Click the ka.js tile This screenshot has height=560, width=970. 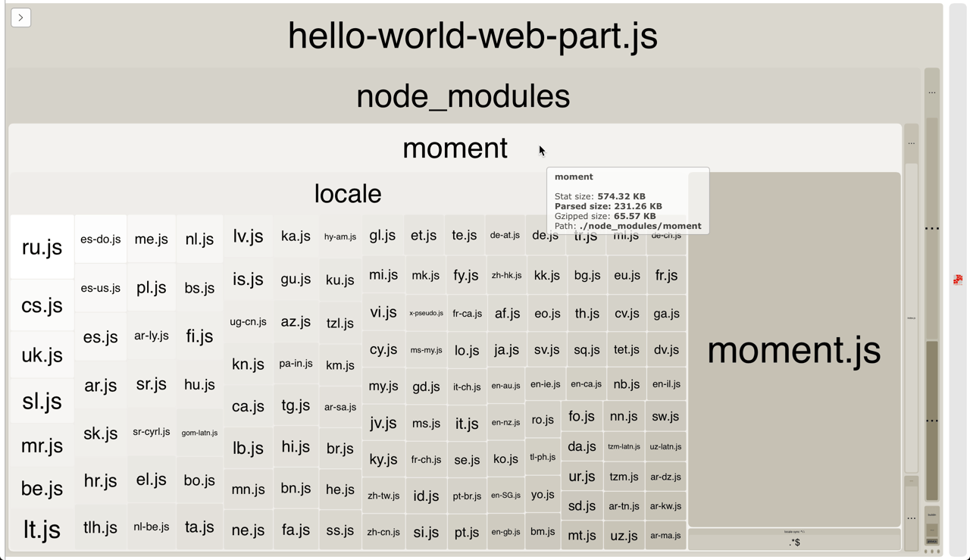pos(296,236)
